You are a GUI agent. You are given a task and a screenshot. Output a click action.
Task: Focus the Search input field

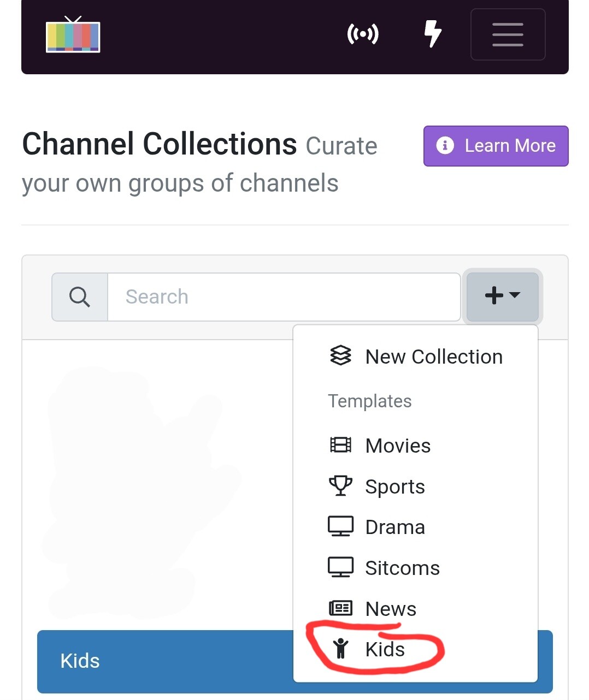pyautogui.click(x=284, y=297)
